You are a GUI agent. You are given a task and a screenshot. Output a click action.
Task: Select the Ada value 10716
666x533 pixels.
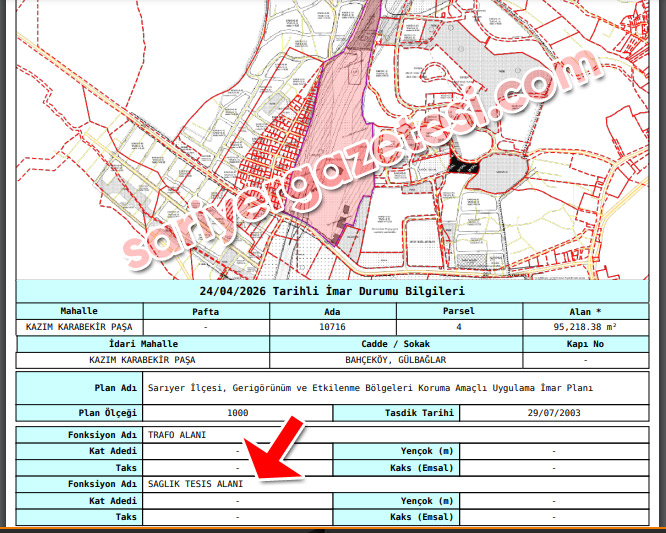tap(332, 327)
